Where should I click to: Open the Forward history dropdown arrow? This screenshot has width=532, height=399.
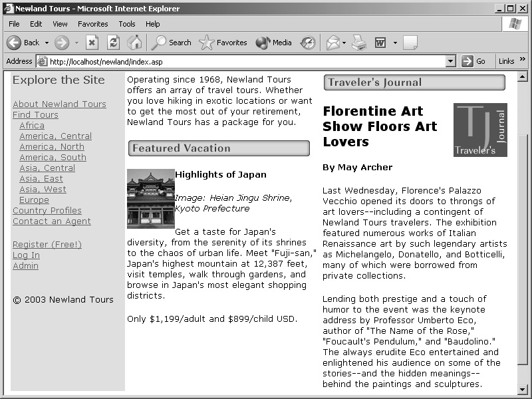pyautogui.click(x=76, y=43)
